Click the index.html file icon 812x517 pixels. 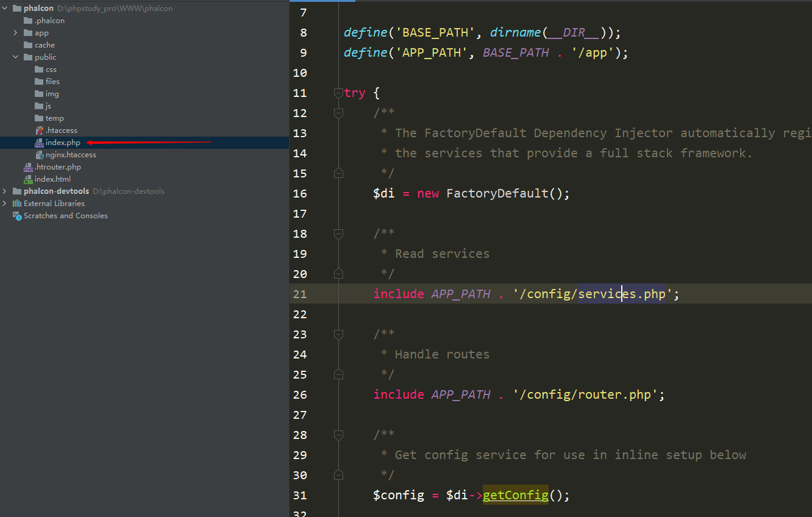click(28, 179)
